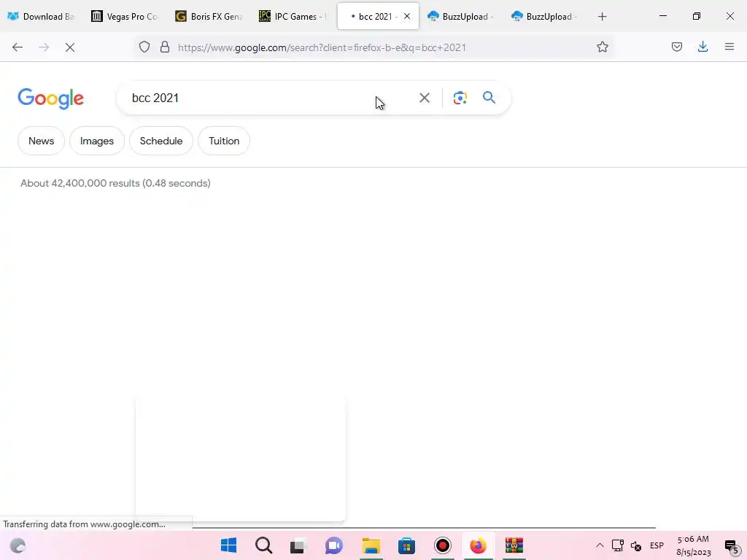747x560 pixels.
Task: Open Task View on taskbar
Action: 298,545
